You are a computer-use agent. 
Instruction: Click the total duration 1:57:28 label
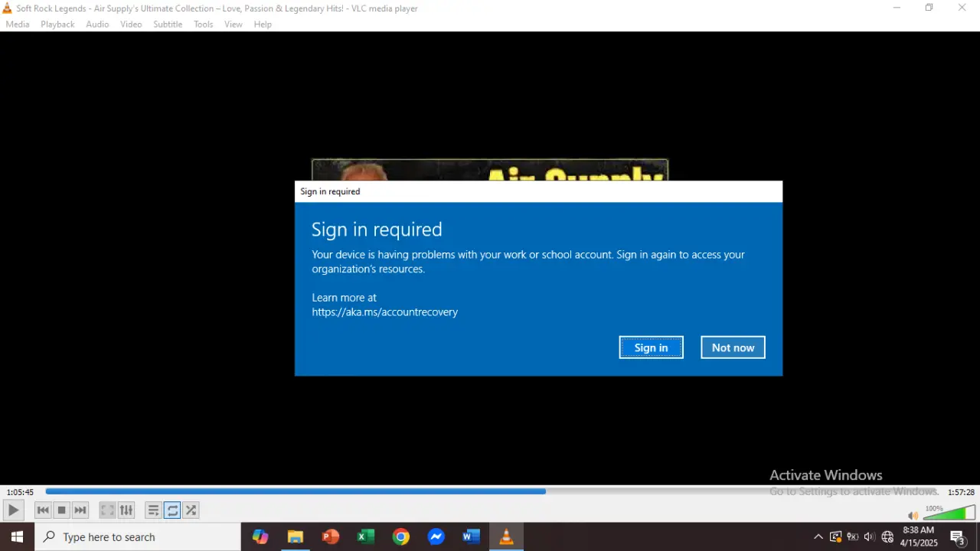coord(961,492)
